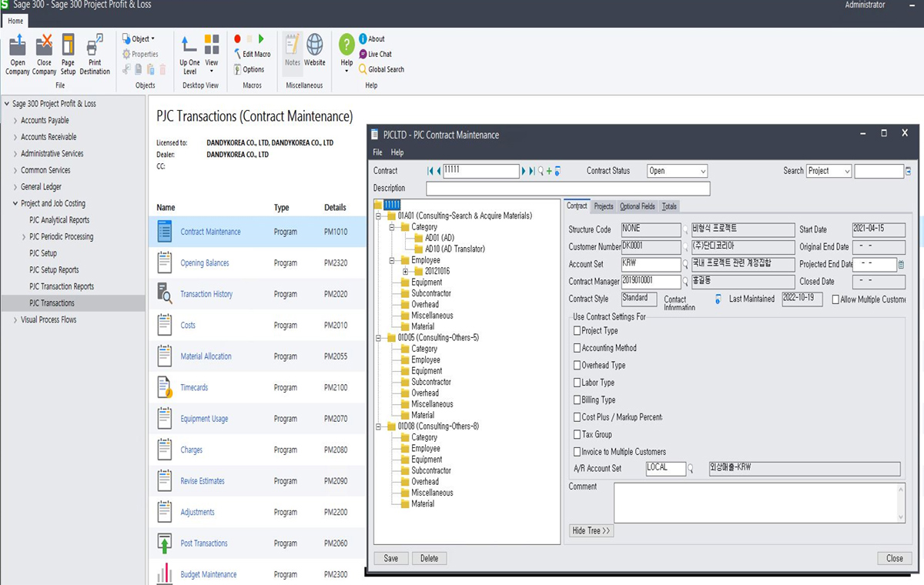The image size is (924, 585).
Task: Click the Open Company icon
Action: (17, 45)
